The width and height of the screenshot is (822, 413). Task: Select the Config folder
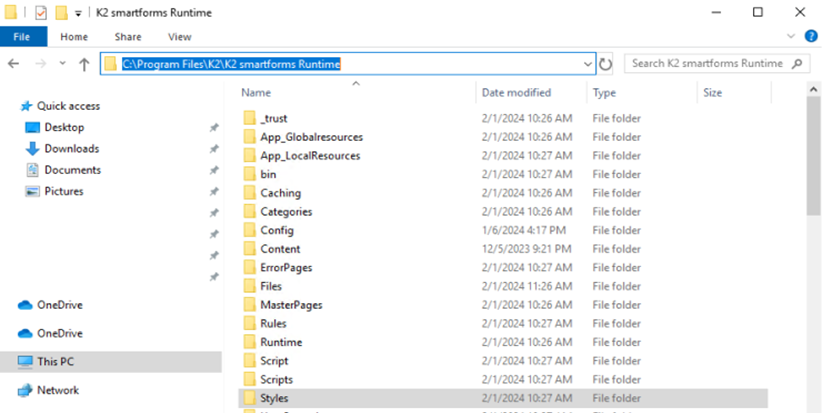(277, 231)
